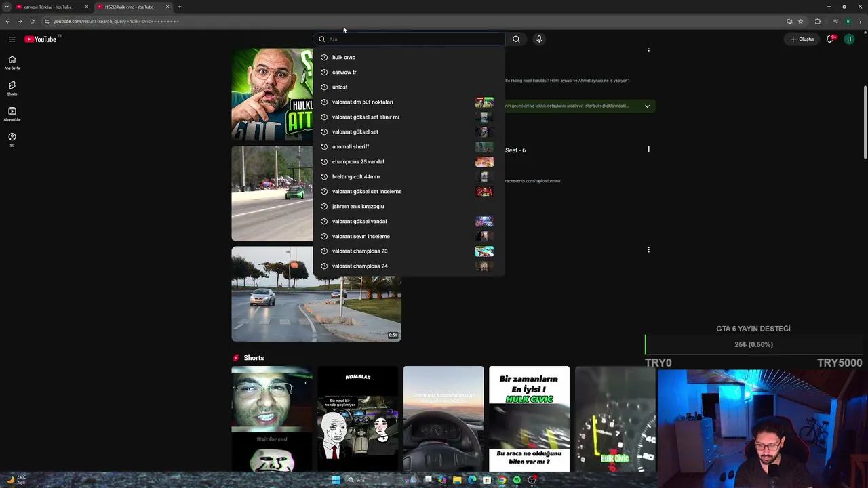Select the "hulk cıvıc" search suggestion
This screenshot has height=488, width=868.
point(409,58)
